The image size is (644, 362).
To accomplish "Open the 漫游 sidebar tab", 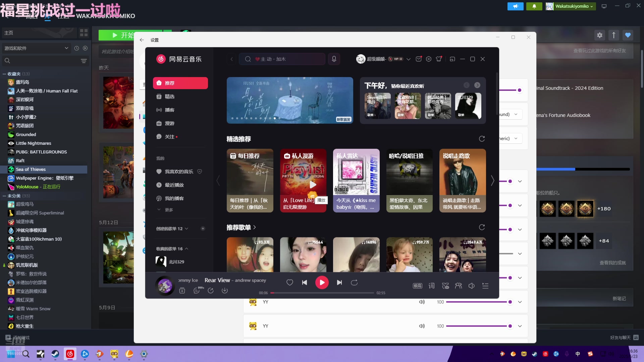I will tap(180, 123).
